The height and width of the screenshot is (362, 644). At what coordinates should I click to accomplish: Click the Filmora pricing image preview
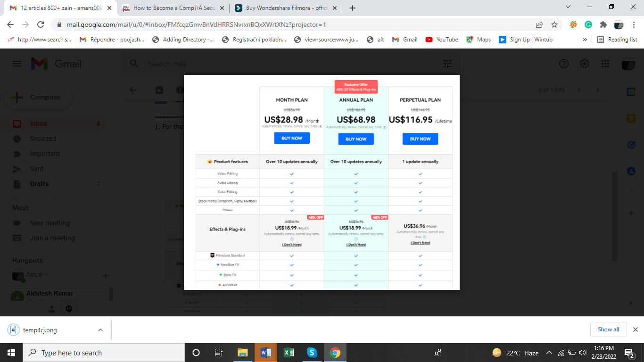point(322,182)
